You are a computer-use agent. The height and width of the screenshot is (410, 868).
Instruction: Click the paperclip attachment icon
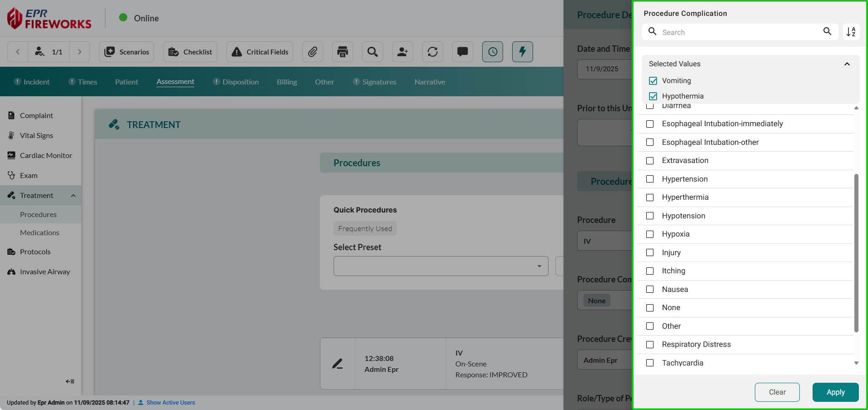click(313, 52)
